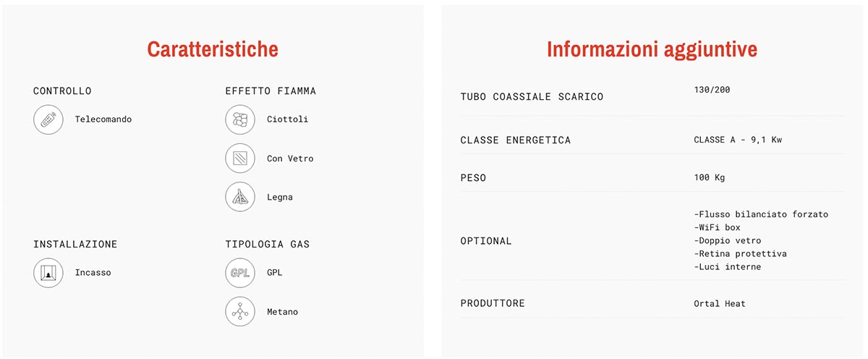
Task: Click the Con Vetro glass icon
Action: (x=240, y=159)
